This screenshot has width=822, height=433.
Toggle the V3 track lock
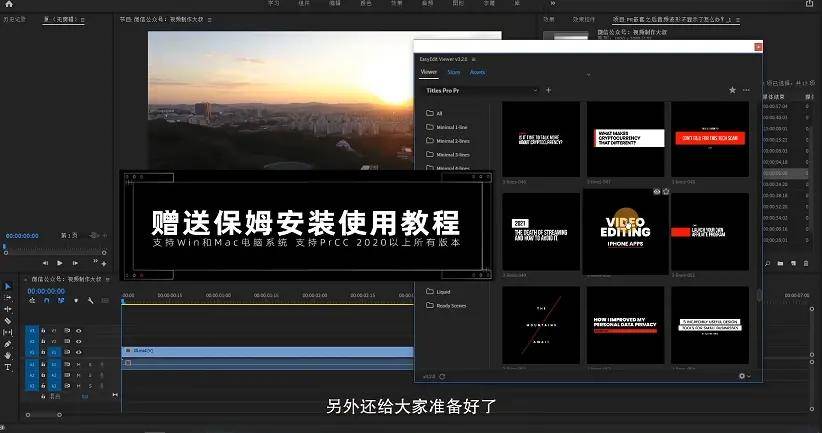pos(43,331)
